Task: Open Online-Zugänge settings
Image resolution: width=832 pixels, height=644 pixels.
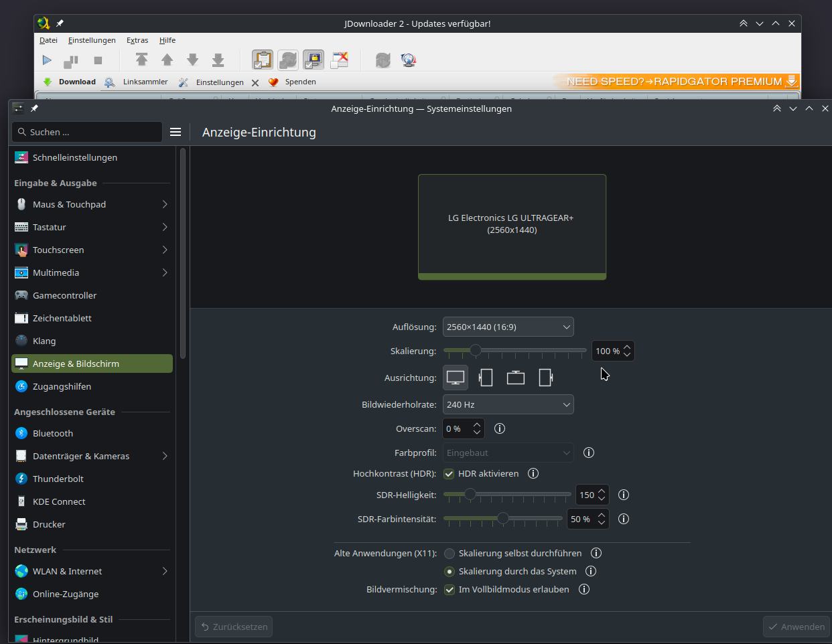Action: point(92,594)
